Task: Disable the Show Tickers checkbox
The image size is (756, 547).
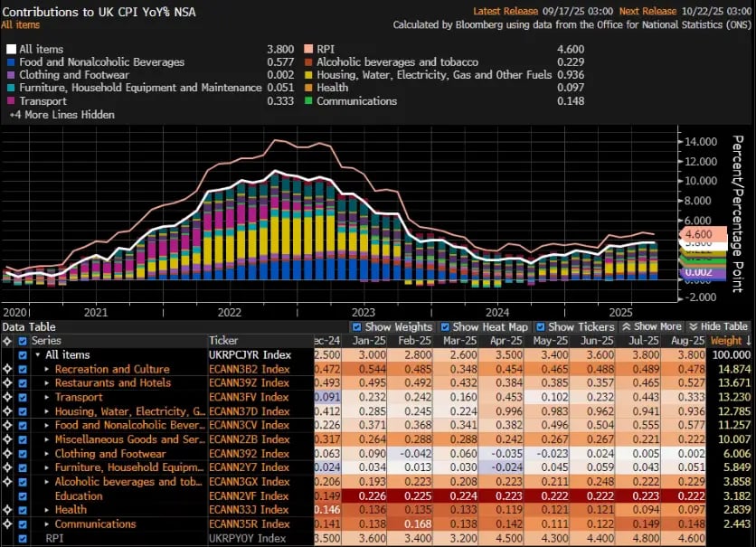Action: [x=541, y=326]
